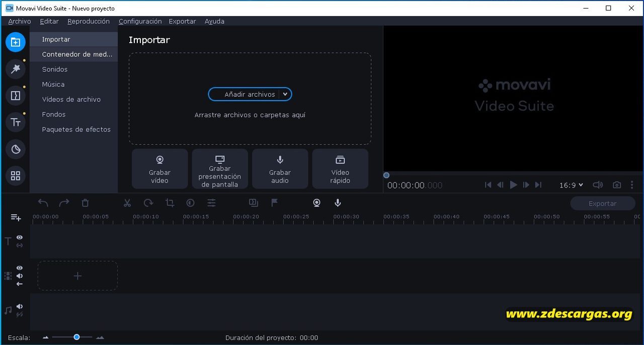The height and width of the screenshot is (345, 644).
Task: Click the zoom in mountain icon by Escala
Action: pos(100,337)
